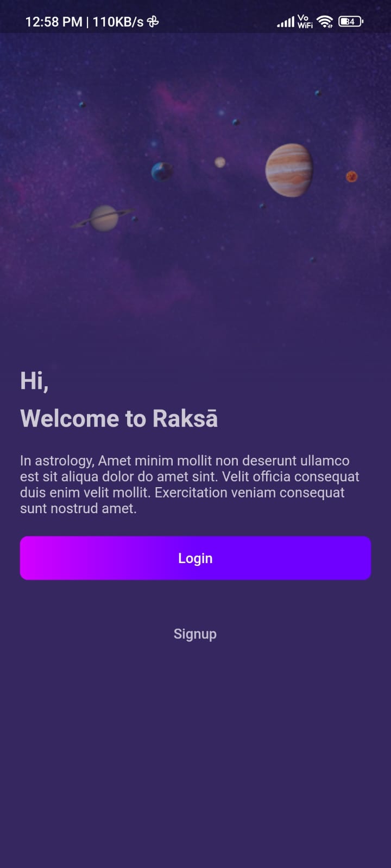
Task: Tap the fan icon beside network speed
Action: tap(153, 22)
